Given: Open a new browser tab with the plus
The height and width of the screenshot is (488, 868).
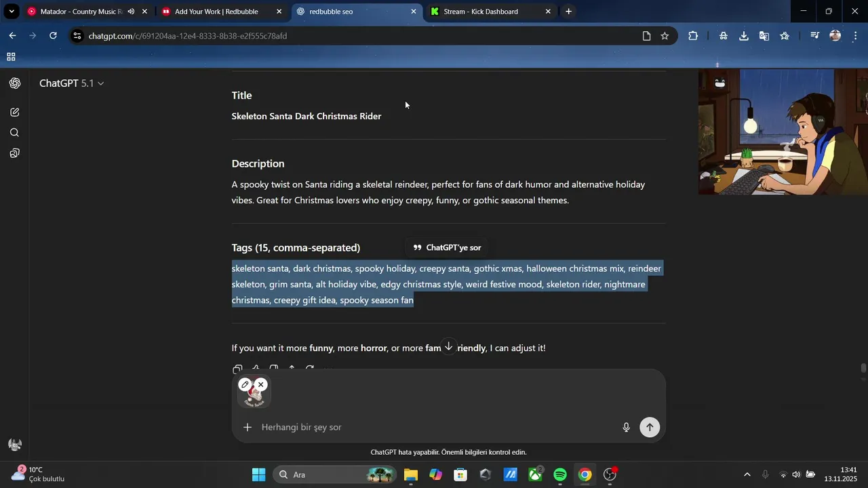Looking at the screenshot, I should pyautogui.click(x=568, y=12).
